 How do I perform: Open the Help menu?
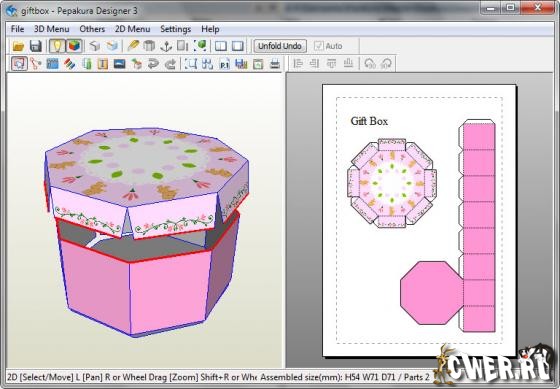pos(210,29)
